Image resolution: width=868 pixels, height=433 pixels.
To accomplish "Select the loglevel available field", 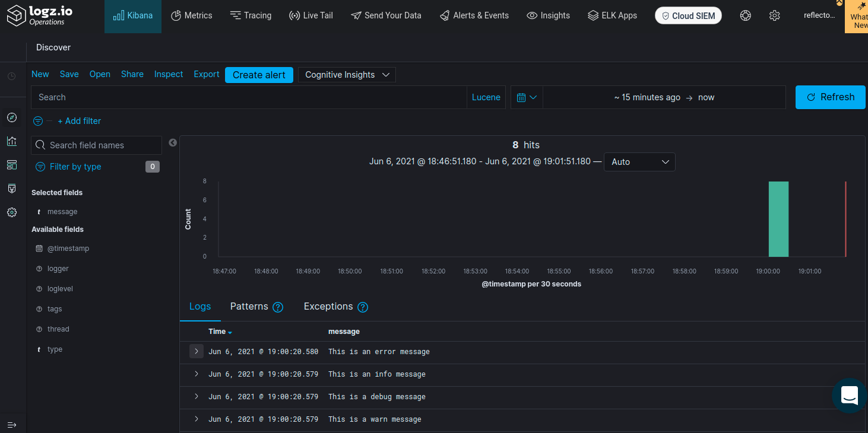I will pyautogui.click(x=60, y=289).
